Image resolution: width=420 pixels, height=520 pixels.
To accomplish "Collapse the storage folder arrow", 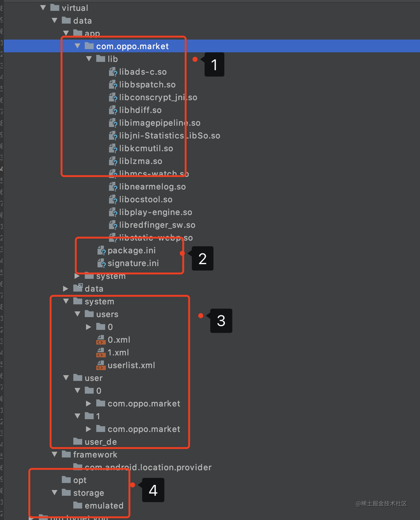I will [54, 493].
